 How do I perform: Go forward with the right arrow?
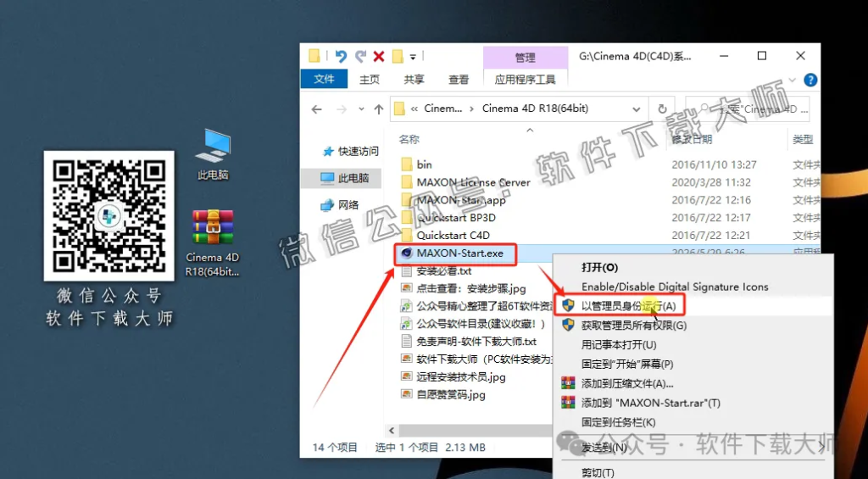[x=342, y=109]
